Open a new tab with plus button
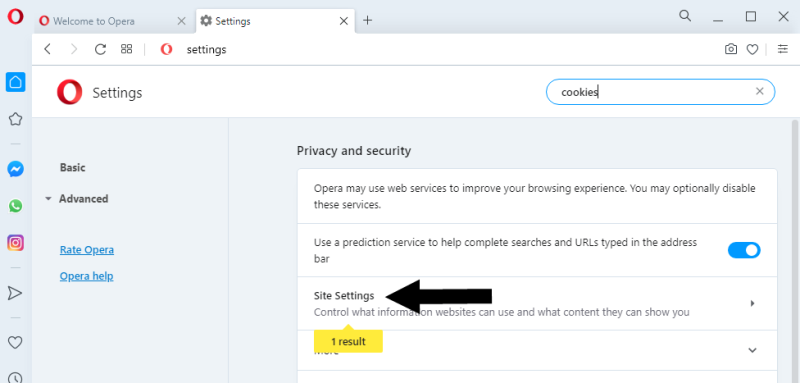Image resolution: width=800 pixels, height=383 pixels. pos(367,20)
